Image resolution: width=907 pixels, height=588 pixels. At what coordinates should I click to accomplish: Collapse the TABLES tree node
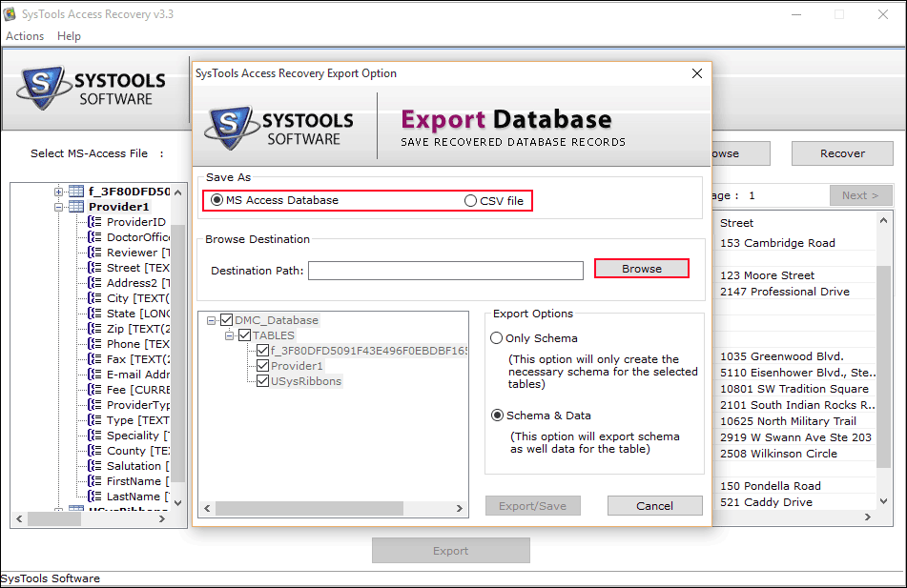[x=230, y=335]
